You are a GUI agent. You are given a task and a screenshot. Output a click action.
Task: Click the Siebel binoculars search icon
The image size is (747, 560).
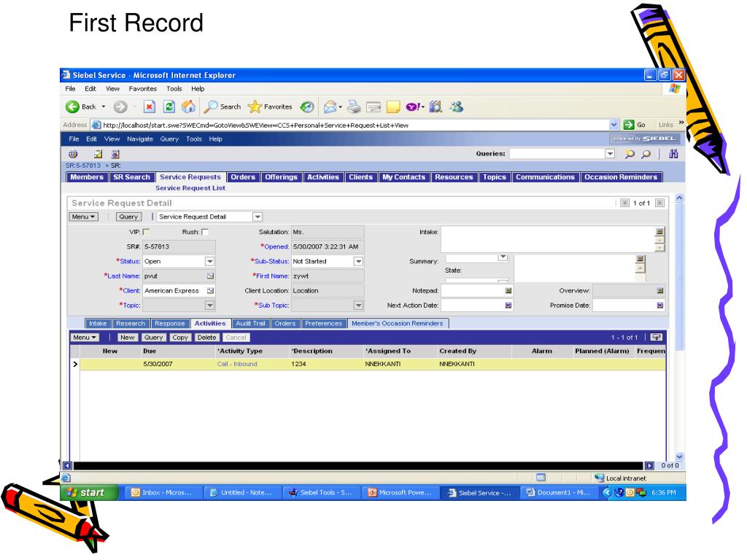tap(673, 153)
